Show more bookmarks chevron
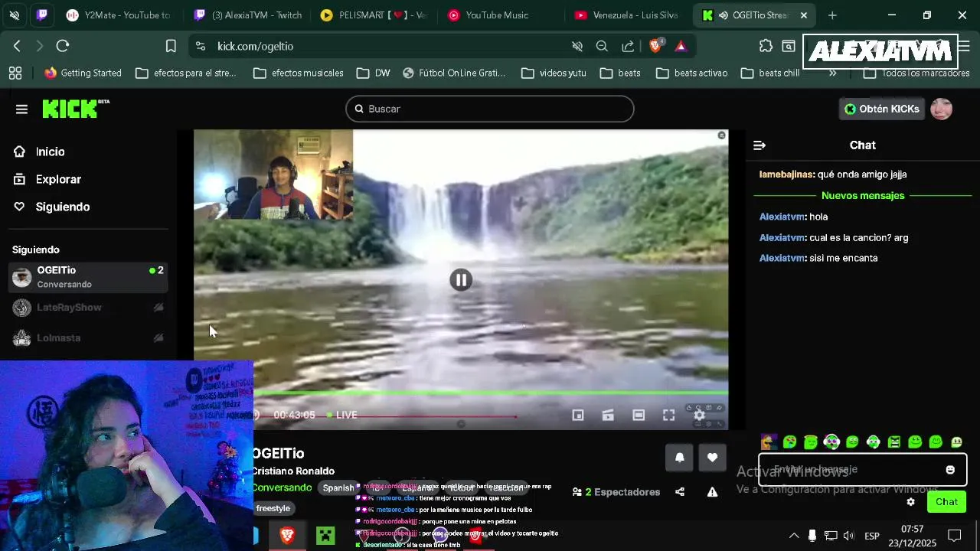This screenshot has width=980, height=551. (x=832, y=73)
